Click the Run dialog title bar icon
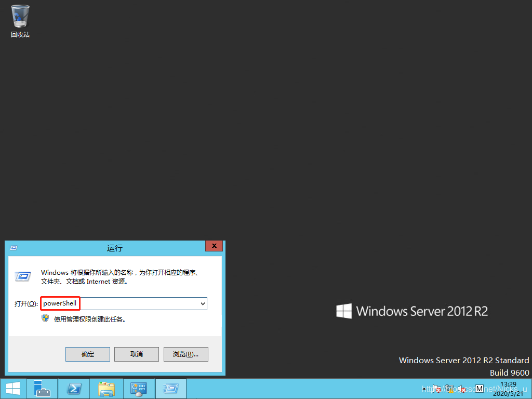This screenshot has width=532, height=399. (14, 248)
